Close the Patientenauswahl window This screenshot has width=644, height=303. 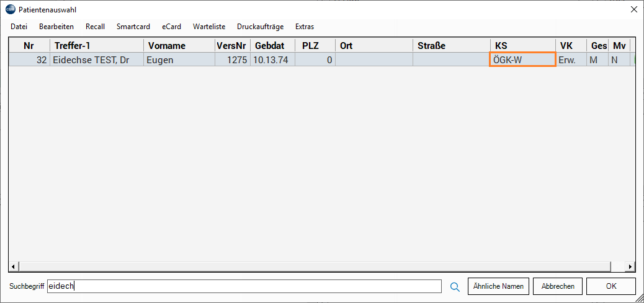pyautogui.click(x=633, y=9)
